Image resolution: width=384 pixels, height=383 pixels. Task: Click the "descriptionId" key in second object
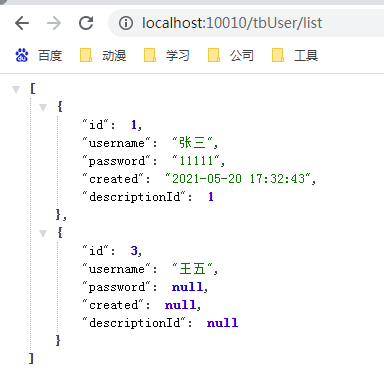[134, 323]
